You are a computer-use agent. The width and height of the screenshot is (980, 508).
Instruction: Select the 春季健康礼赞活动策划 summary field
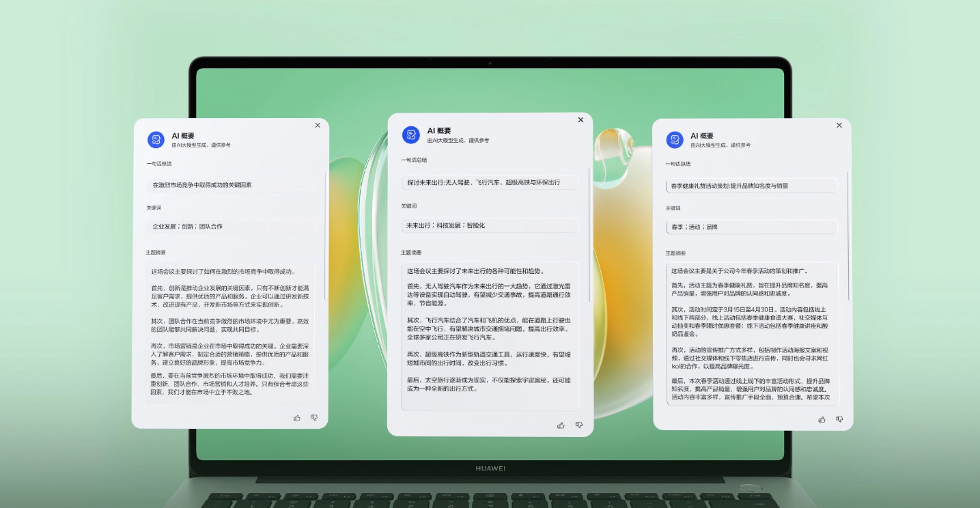point(751,186)
